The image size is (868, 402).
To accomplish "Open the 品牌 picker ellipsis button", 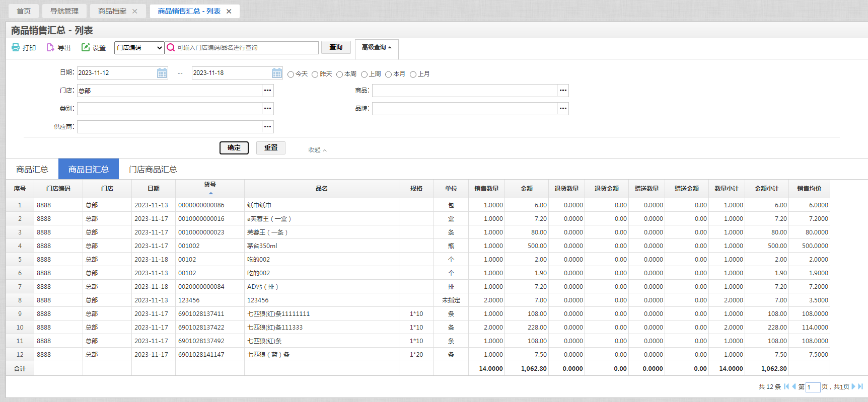I will pos(563,109).
